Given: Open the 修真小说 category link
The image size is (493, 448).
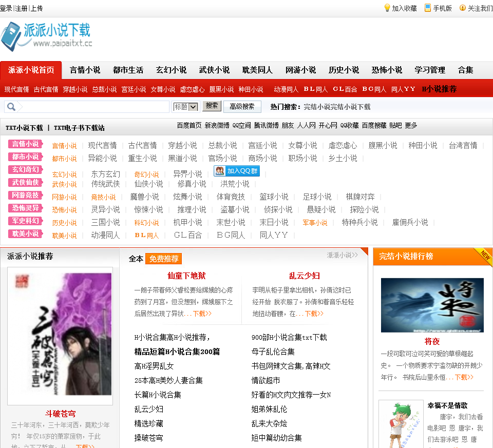Looking at the screenshot, I should [x=192, y=184].
